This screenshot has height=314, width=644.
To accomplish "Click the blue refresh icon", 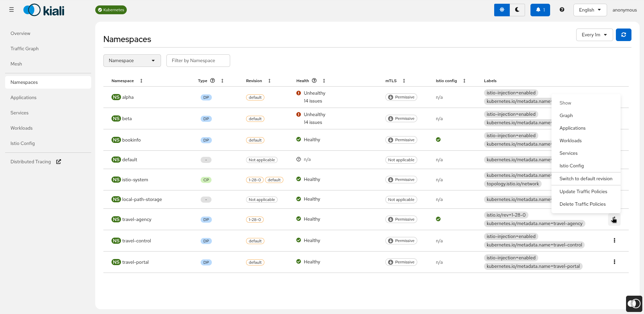I will coord(623,35).
